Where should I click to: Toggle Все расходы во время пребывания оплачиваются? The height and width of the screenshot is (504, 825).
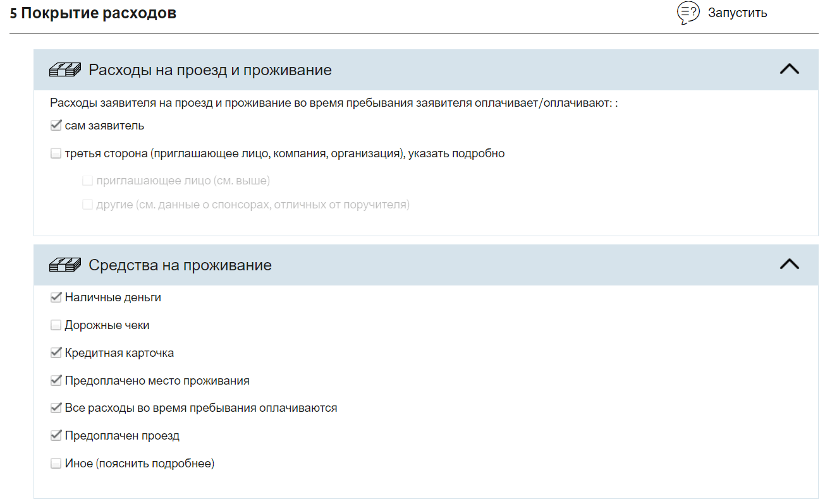tap(56, 408)
